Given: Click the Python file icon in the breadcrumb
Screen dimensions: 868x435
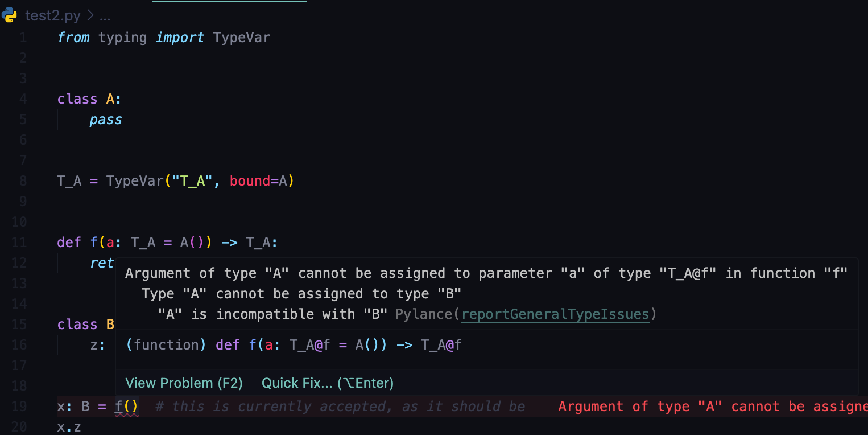Looking at the screenshot, I should point(9,15).
